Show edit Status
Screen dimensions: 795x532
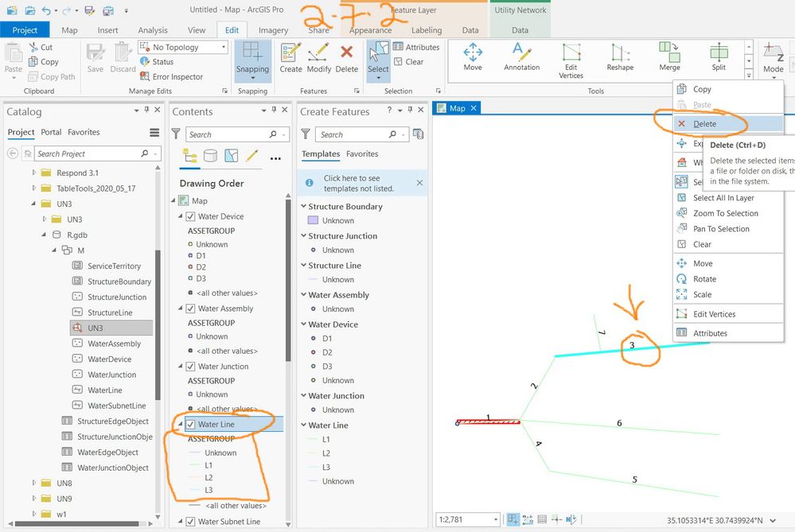pyautogui.click(x=157, y=62)
